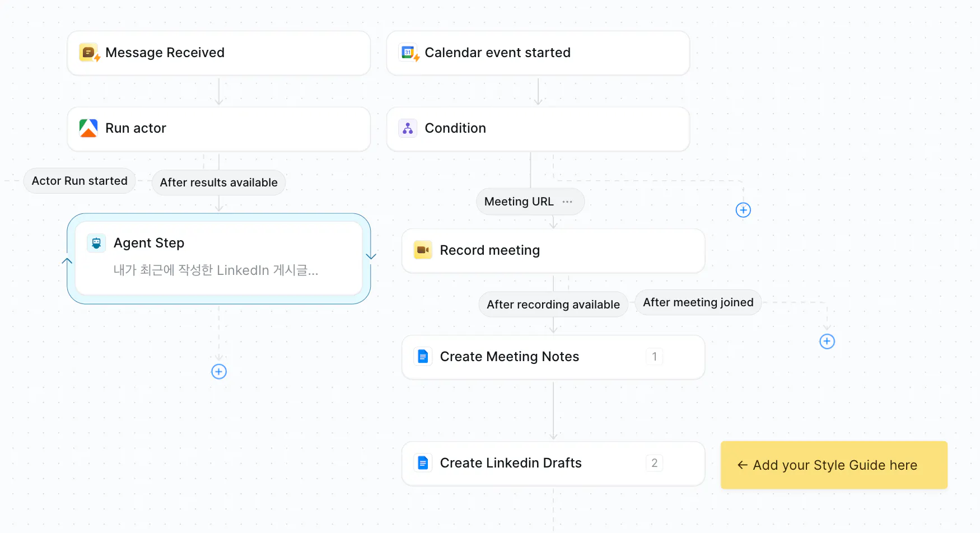Click the yellow Style Guide sticky note

[834, 465]
